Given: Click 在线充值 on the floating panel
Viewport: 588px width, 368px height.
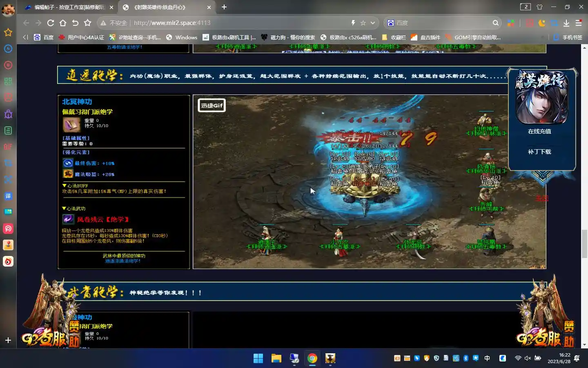Looking at the screenshot, I should tap(539, 131).
